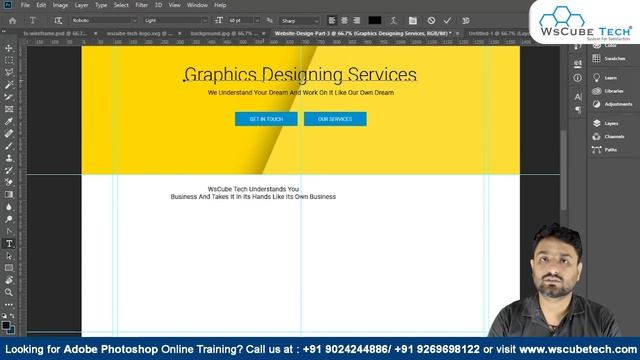The image size is (640, 360).
Task: Open the File menu
Action: pos(25,5)
